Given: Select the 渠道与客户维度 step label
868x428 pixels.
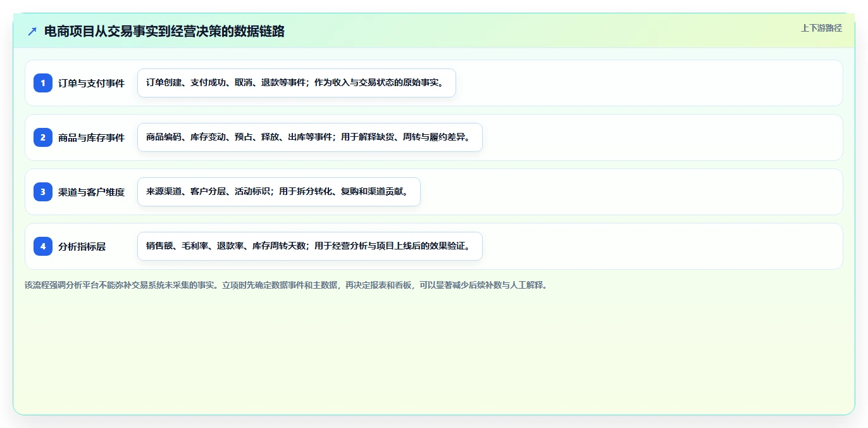Looking at the screenshot, I should (91, 192).
